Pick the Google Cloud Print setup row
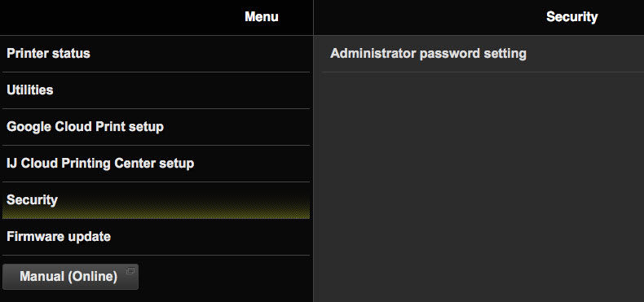This screenshot has height=302, width=644. tap(156, 127)
